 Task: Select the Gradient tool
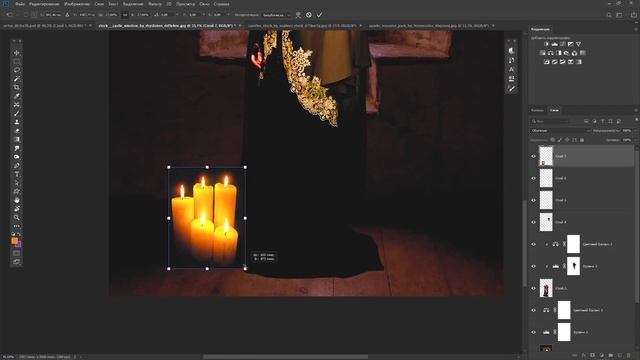pos(16,140)
